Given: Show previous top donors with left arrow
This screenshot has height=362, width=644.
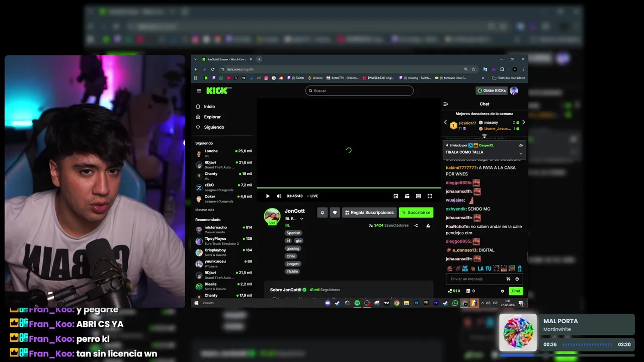Looking at the screenshot, I should 445,122.
